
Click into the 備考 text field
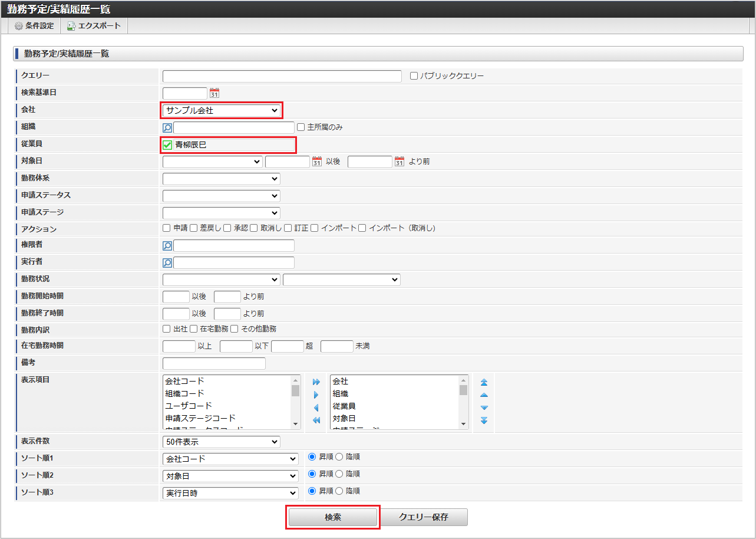coord(214,363)
